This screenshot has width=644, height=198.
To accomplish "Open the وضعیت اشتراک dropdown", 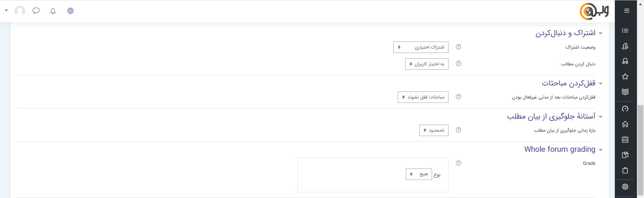I will click(x=421, y=47).
